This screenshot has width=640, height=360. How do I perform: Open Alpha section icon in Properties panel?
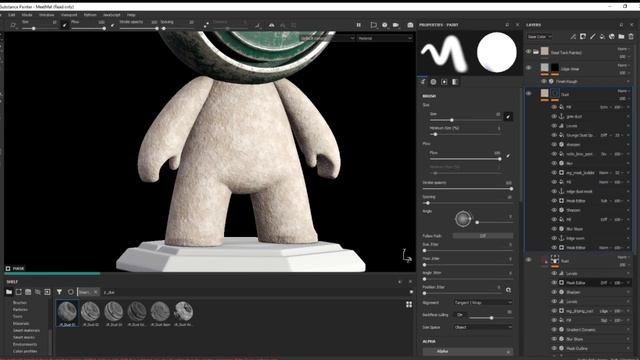[433, 82]
